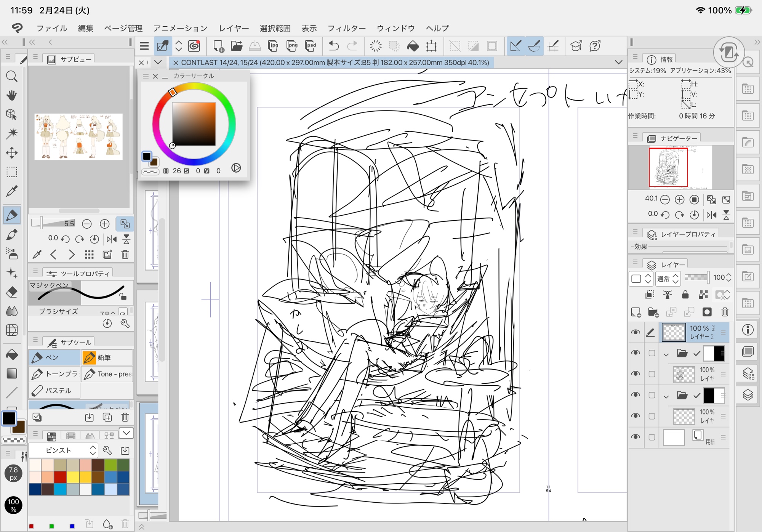This screenshot has height=532, width=762.
Task: Toggle paper layer visibility eye
Action: coord(635,437)
